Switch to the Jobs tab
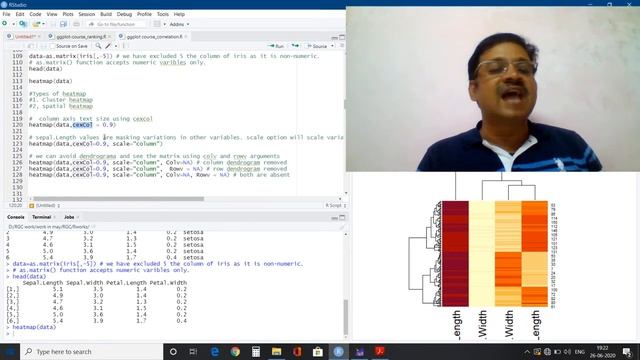Viewport: 640px width, 360px height. tap(69, 217)
